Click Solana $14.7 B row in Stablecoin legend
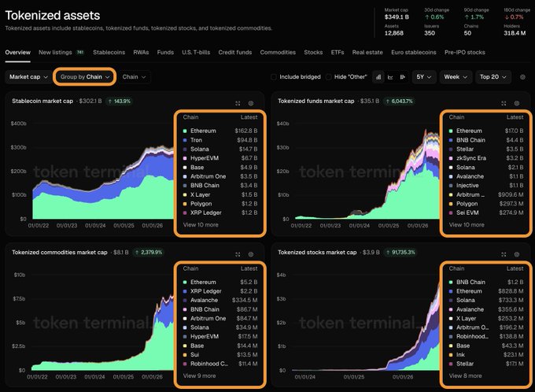The height and width of the screenshot is (392, 535). (220, 150)
